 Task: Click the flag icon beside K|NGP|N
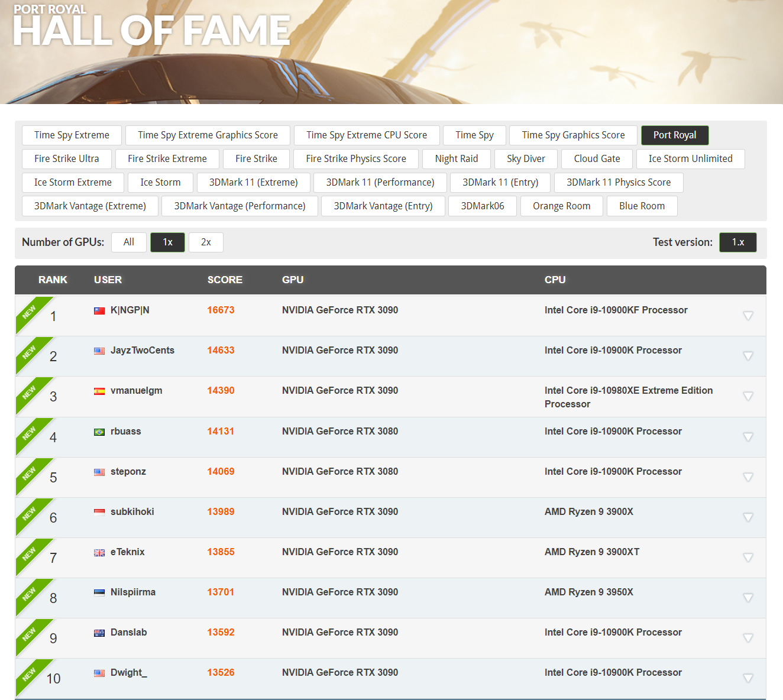pyautogui.click(x=99, y=311)
